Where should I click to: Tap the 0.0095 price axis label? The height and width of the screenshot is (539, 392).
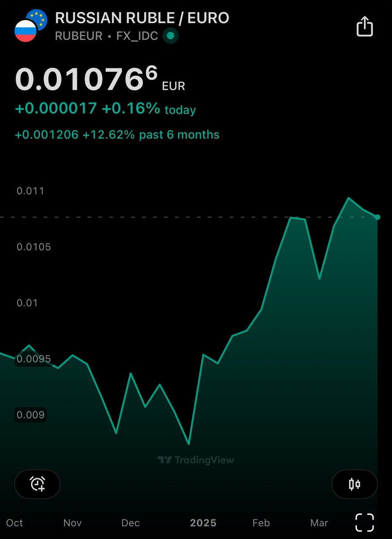[33, 359]
